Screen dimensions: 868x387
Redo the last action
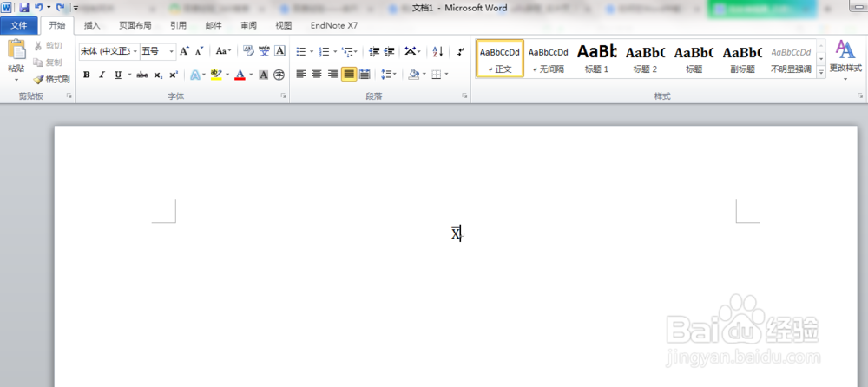tap(61, 8)
